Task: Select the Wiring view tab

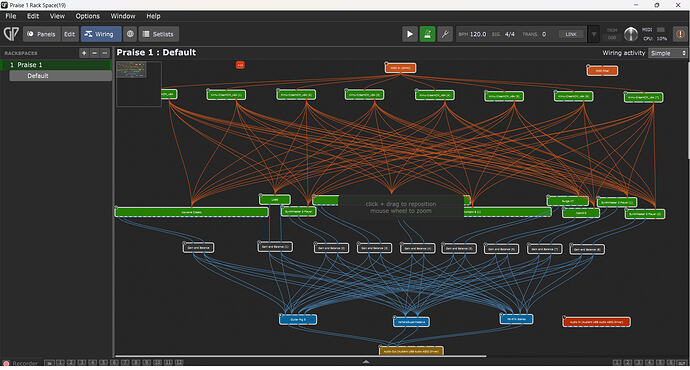Action: pos(101,34)
